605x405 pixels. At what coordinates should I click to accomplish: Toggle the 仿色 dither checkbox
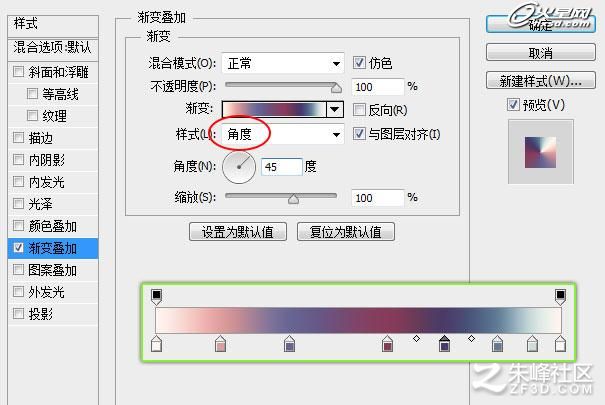click(359, 62)
